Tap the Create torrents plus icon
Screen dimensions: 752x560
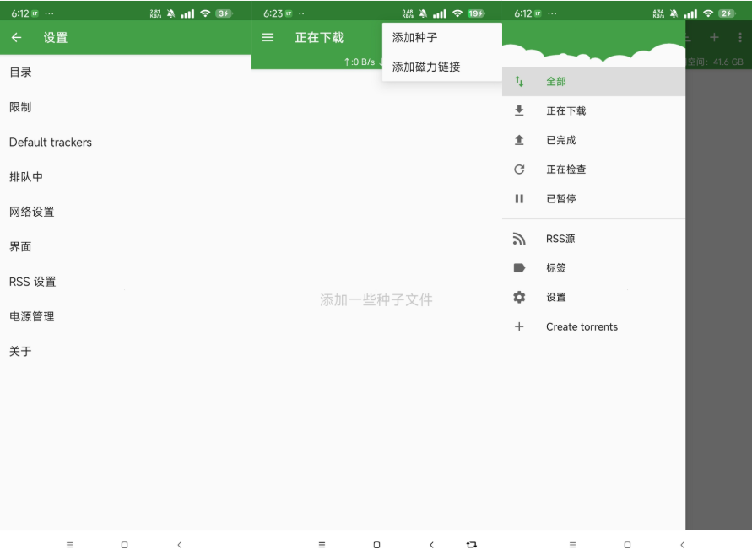click(519, 326)
